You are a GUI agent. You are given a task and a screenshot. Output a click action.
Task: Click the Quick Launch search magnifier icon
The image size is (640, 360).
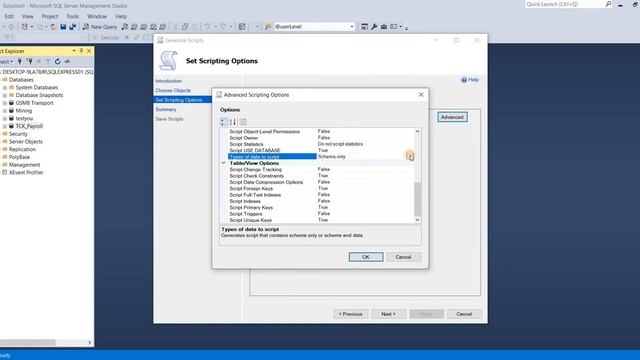pyautogui.click(x=608, y=4)
